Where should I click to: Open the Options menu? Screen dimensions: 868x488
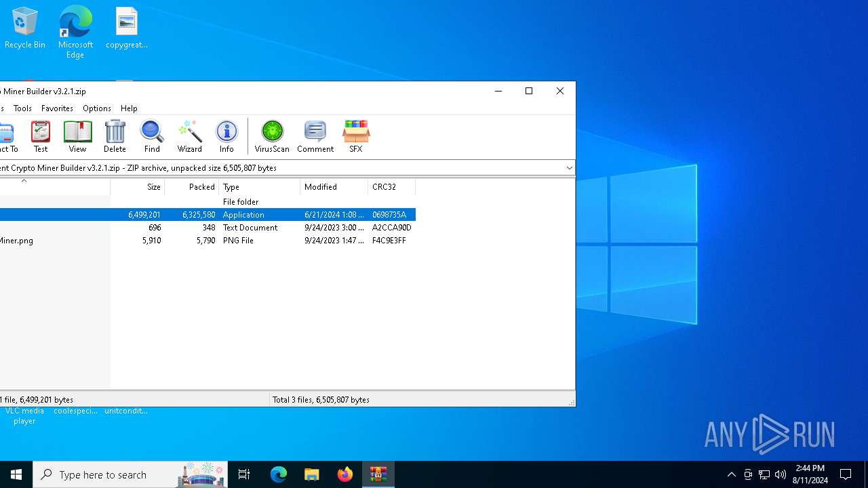click(97, 108)
